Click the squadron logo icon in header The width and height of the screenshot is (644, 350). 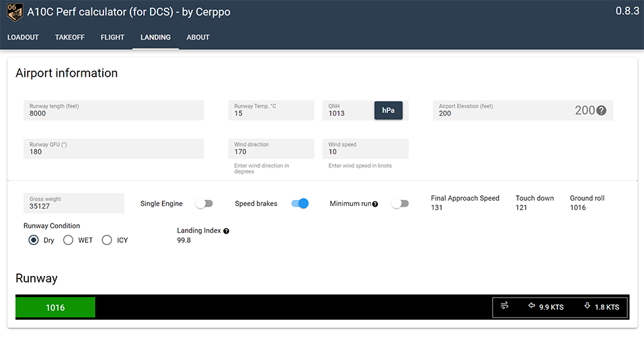point(15,12)
